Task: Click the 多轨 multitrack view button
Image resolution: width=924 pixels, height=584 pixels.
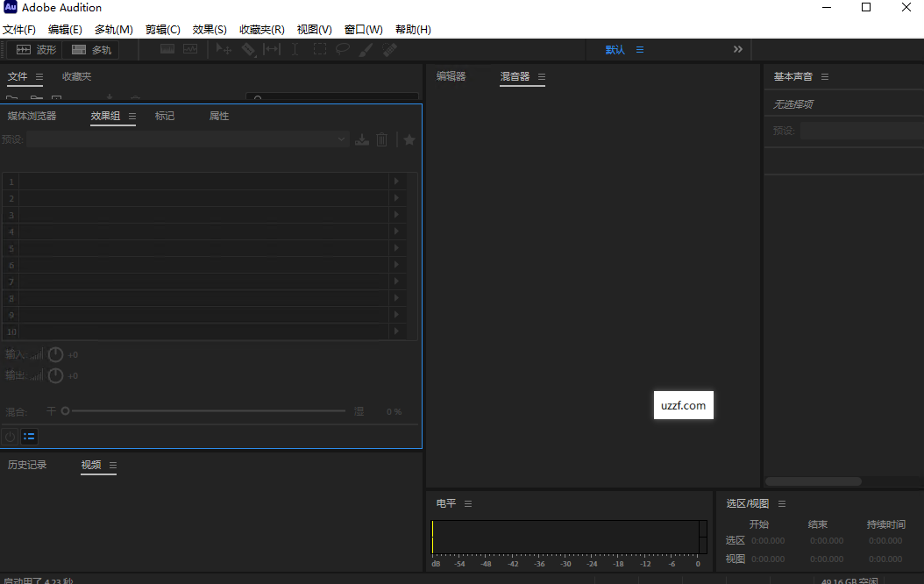Action: tap(90, 49)
